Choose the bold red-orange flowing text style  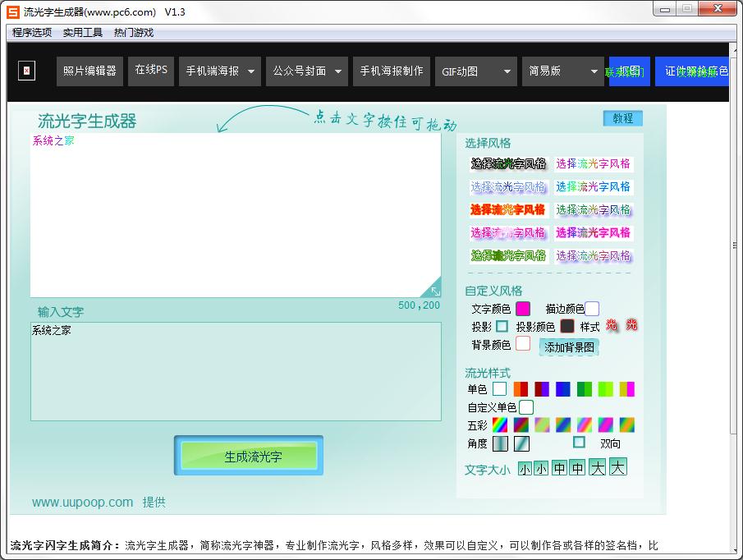(x=507, y=210)
